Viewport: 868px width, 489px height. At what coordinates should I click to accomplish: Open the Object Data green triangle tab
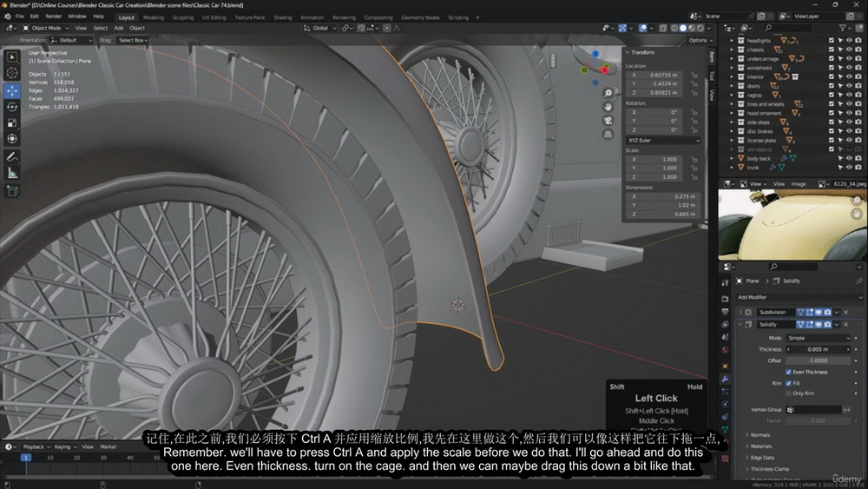click(725, 430)
